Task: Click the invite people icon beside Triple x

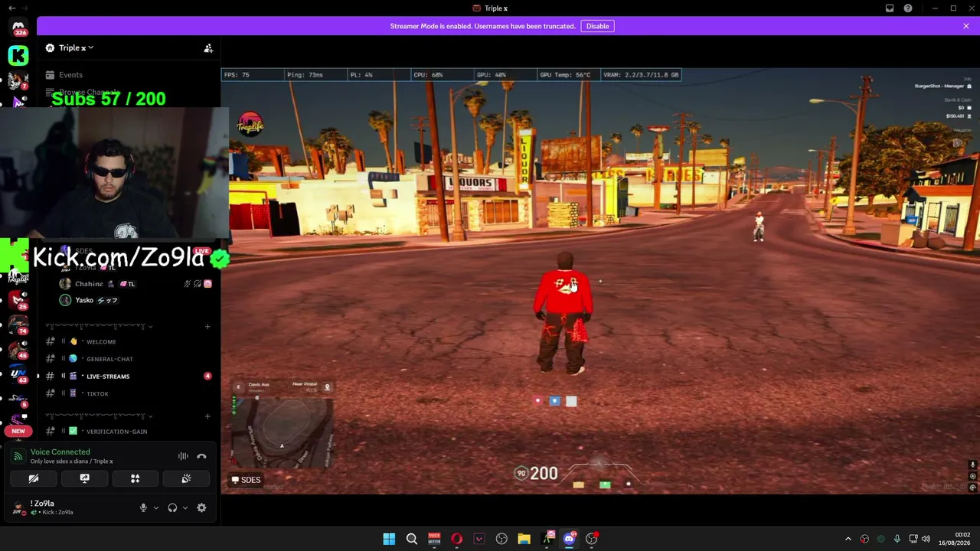Action: (x=208, y=48)
